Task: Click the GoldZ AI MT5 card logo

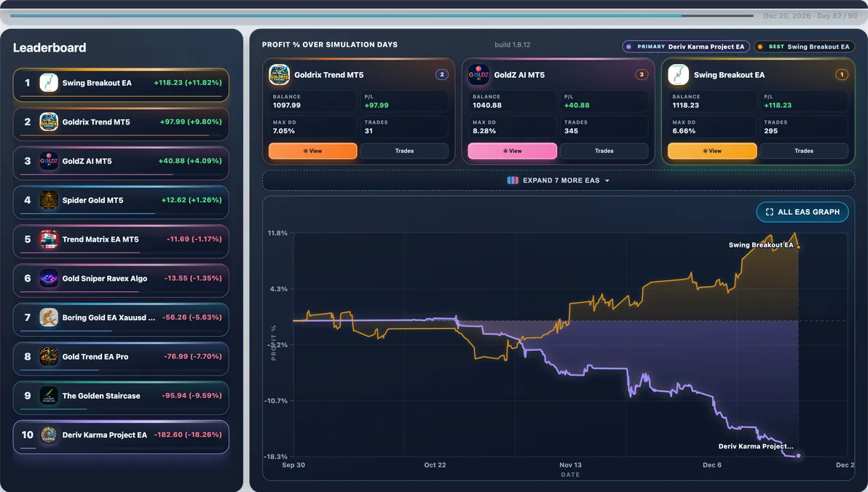Action: [x=479, y=75]
